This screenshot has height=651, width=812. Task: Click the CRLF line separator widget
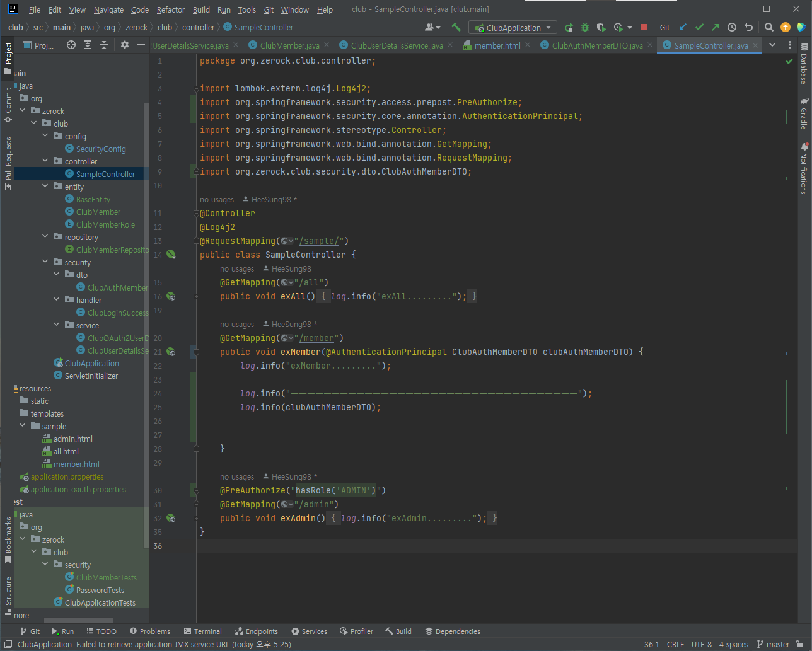[675, 644]
